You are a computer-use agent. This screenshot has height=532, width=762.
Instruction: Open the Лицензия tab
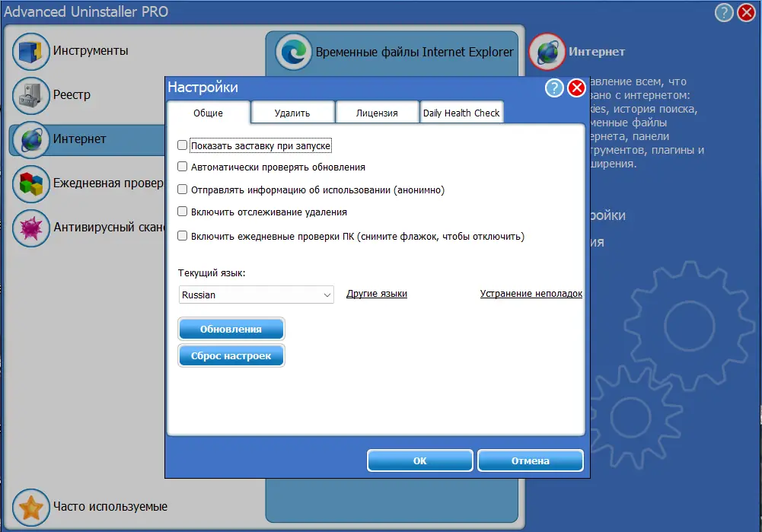377,113
